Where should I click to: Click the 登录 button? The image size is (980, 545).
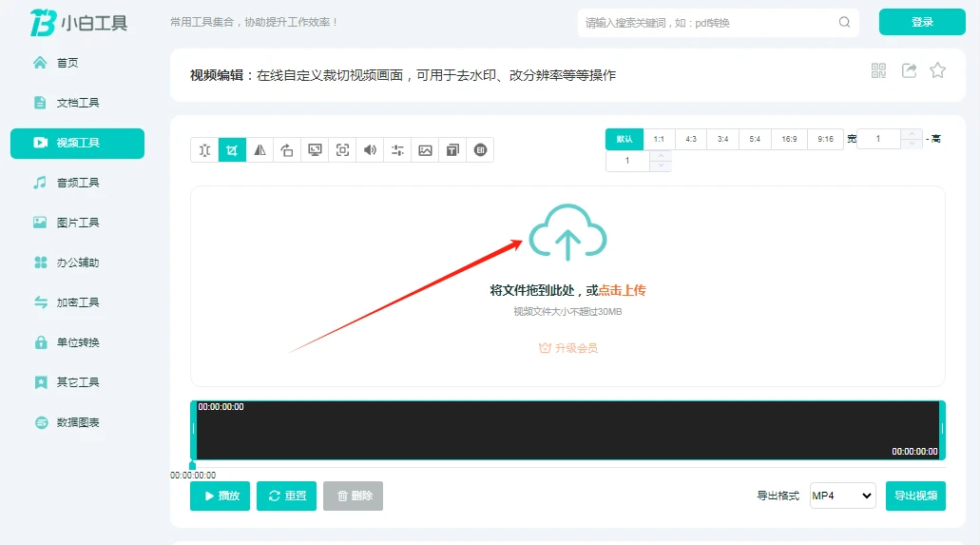[x=922, y=22]
